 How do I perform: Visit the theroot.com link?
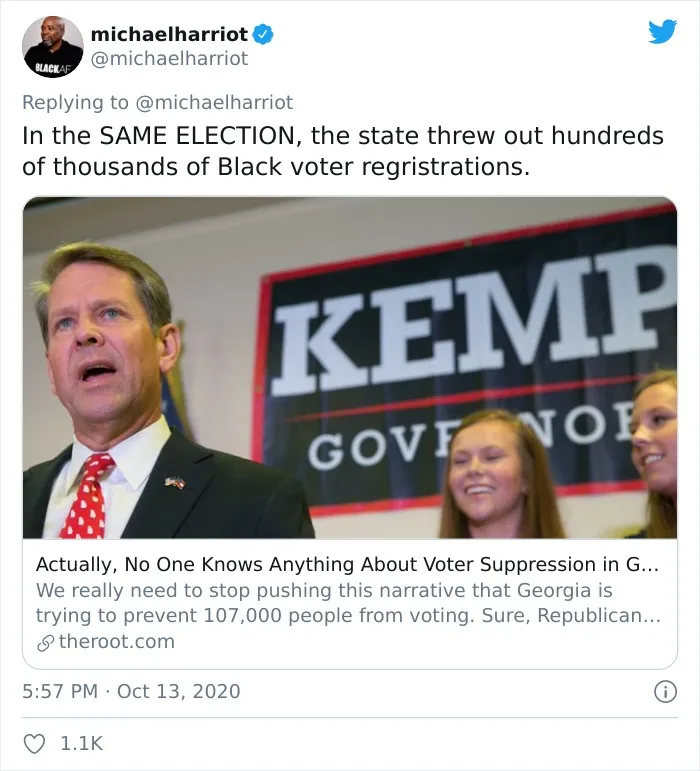click(117, 642)
